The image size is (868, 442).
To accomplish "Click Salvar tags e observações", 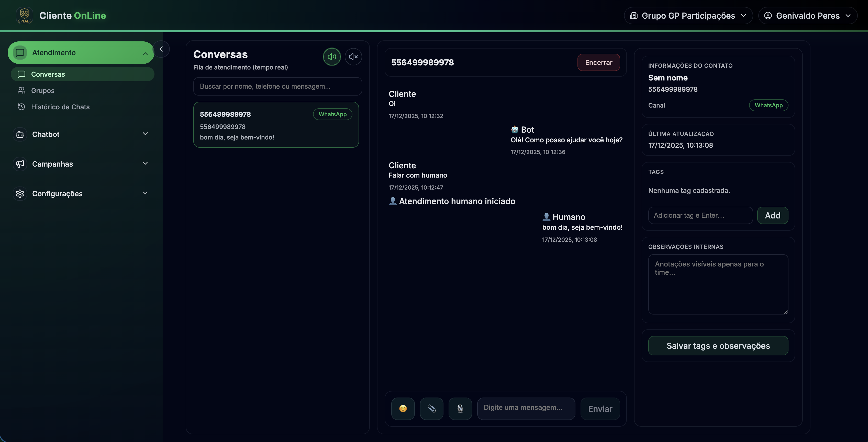I will (x=718, y=346).
